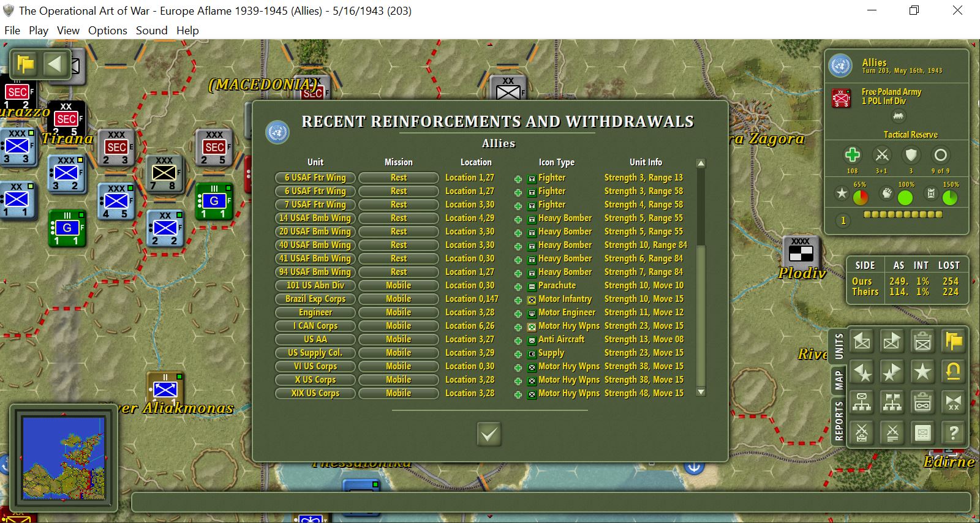Click star proficiency icon beside 65%

(x=842, y=194)
